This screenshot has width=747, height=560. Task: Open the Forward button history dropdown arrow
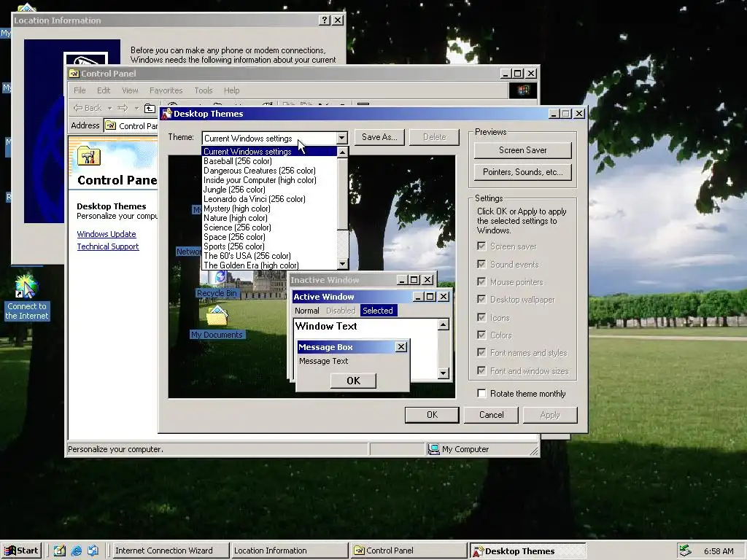tap(136, 109)
